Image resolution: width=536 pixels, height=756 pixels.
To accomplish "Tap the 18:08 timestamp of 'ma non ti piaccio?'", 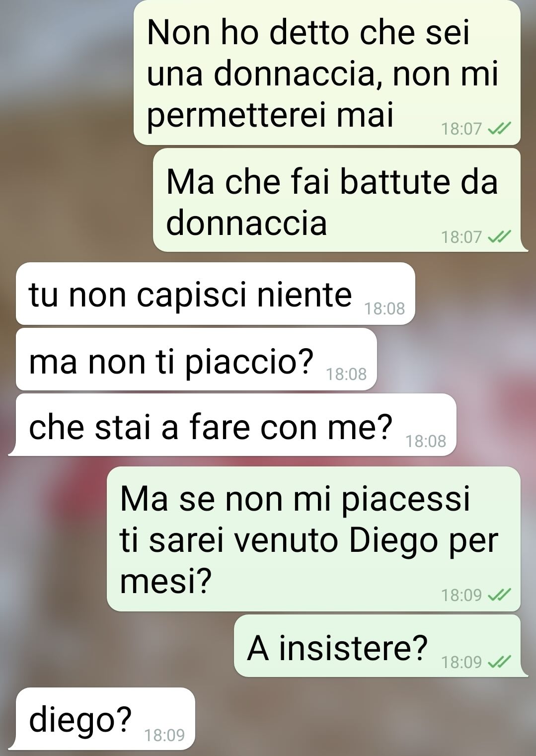I will (346, 374).
